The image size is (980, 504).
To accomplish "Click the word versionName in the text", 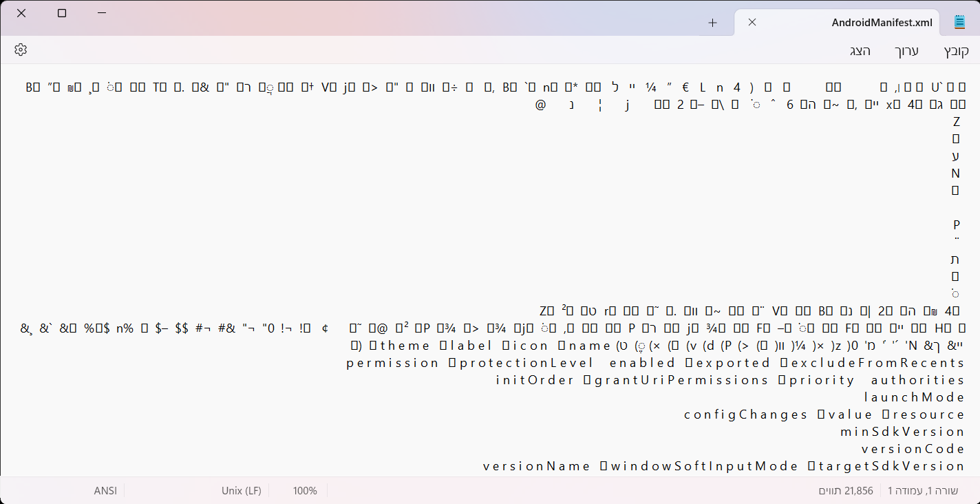I will pyautogui.click(x=537, y=466).
